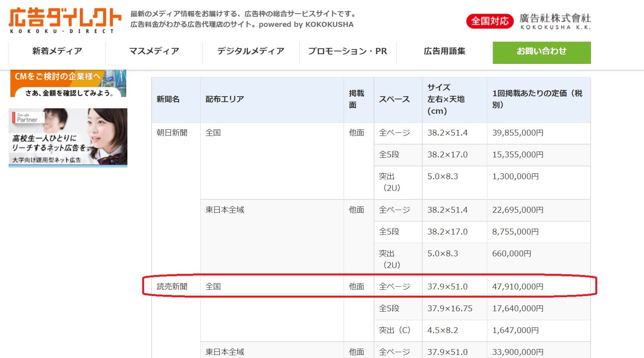
Task: Click the 8,755,000円 price cell
Action: coord(539,232)
